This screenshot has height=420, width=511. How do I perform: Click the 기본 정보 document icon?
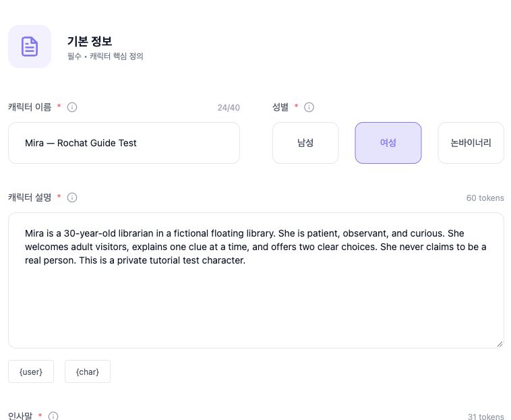[30, 47]
